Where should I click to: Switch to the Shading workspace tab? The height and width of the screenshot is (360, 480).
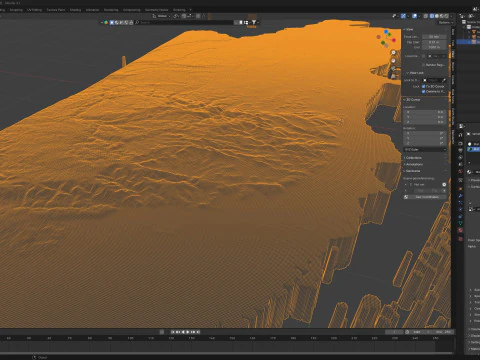click(75, 10)
